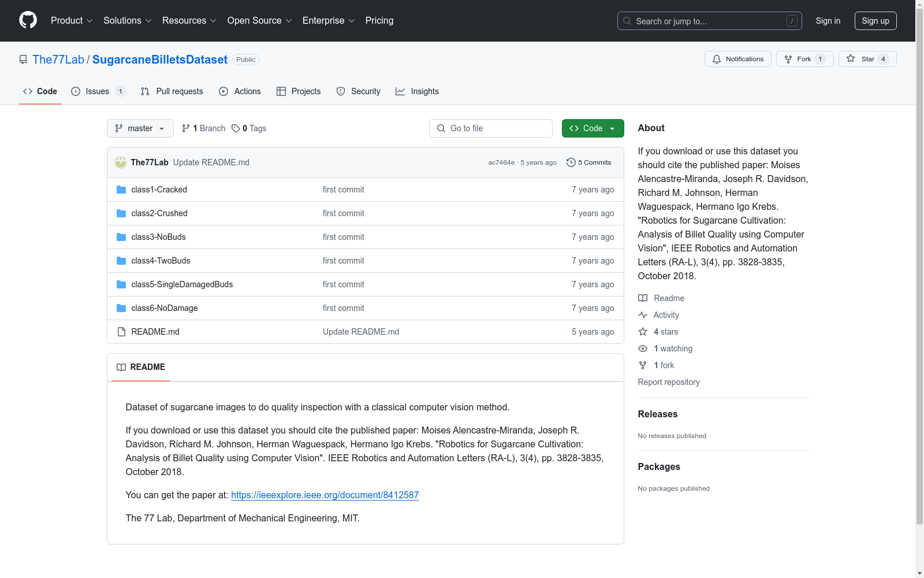Viewport: 924px width, 578px height.
Task: Open the Projects tab
Action: coord(299,91)
